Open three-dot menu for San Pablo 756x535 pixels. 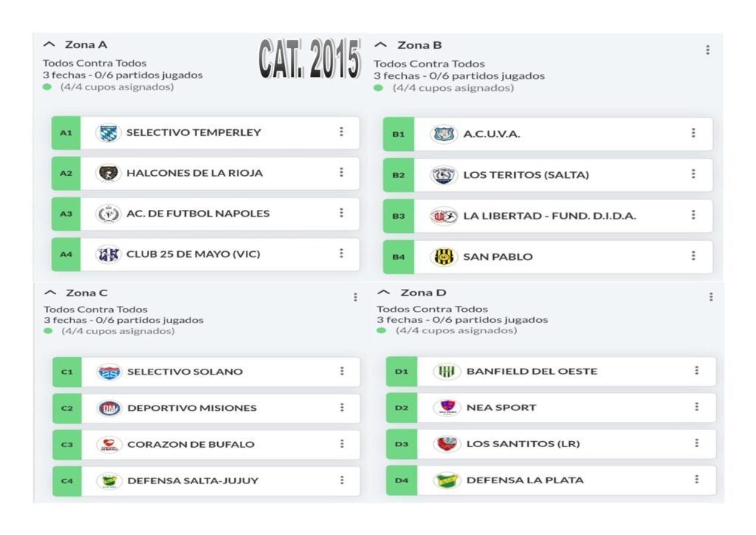tap(693, 256)
